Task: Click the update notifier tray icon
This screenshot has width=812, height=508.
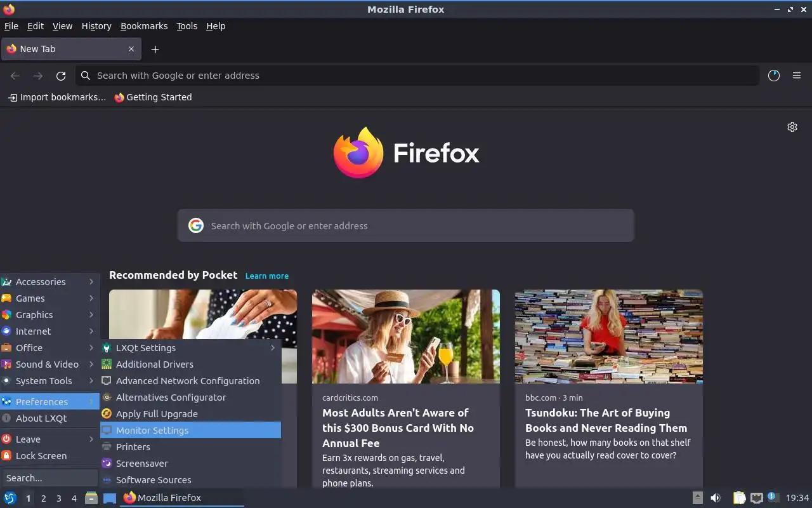Action: click(773, 497)
